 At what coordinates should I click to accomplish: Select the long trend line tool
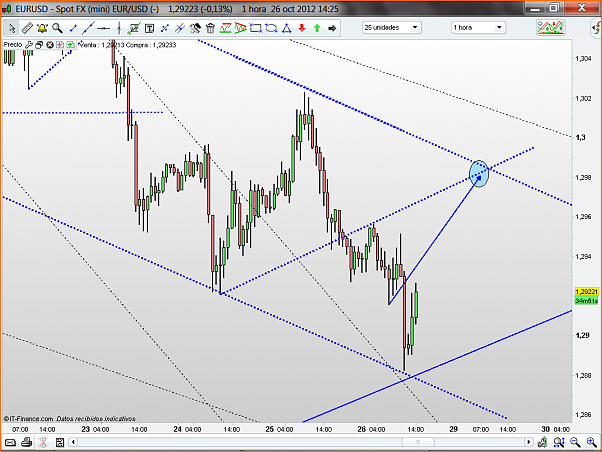pos(88,28)
